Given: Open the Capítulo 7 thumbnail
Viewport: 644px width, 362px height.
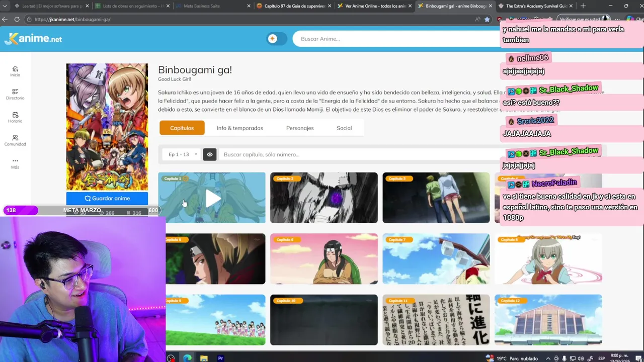Looking at the screenshot, I should coord(436,259).
